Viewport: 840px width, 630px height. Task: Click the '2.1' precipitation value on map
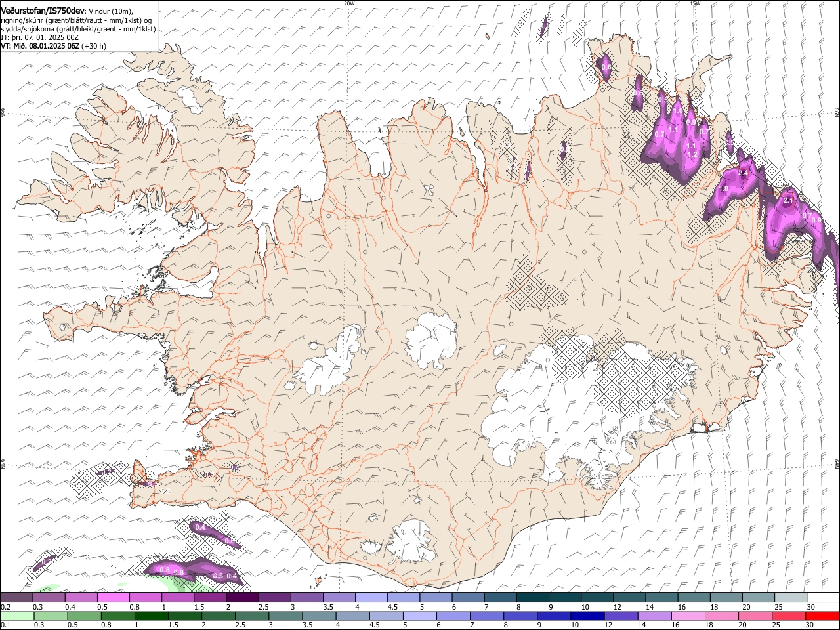point(789,199)
